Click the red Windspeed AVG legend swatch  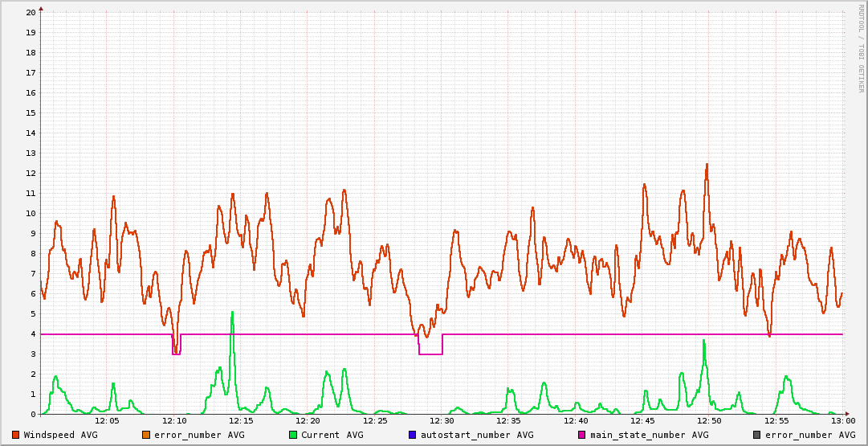point(15,435)
